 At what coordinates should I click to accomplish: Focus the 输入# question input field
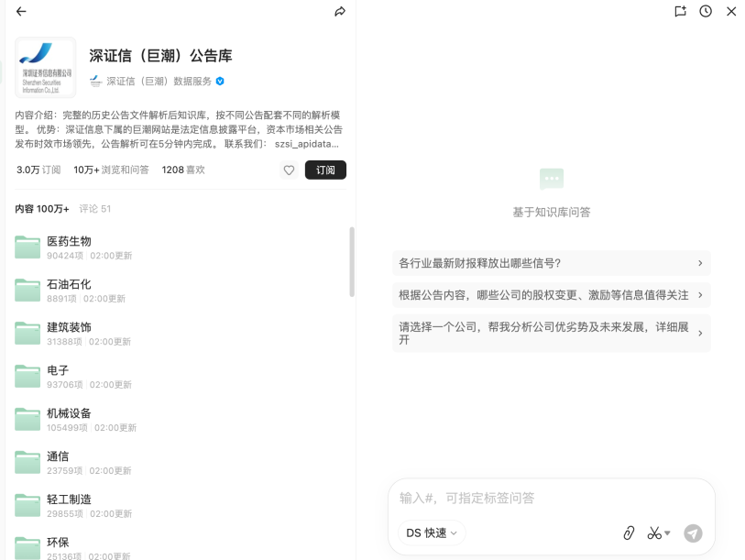pos(551,499)
